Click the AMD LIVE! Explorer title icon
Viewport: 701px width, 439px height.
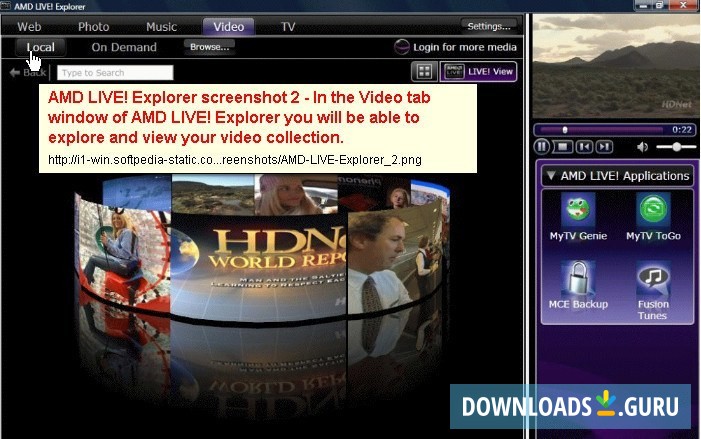pos(6,6)
